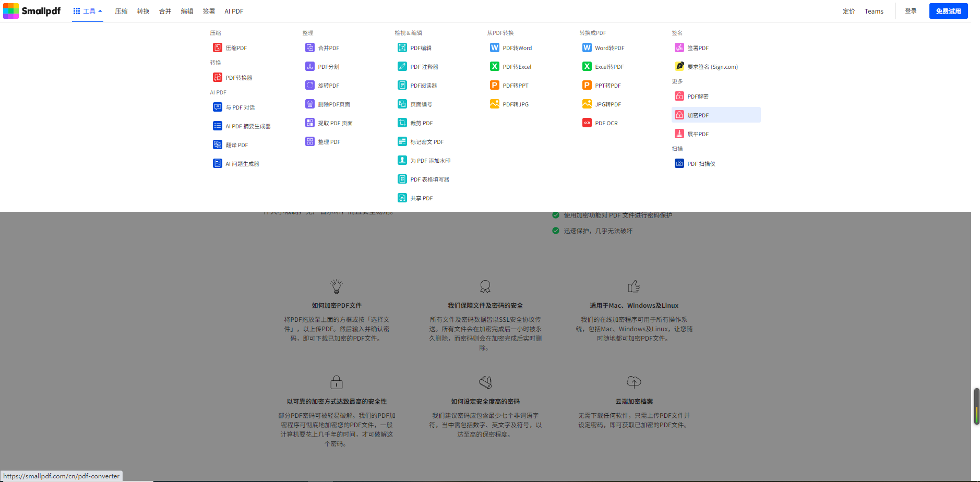
Task: Select the highlighted 加密PDF menu entry
Action: click(715, 115)
